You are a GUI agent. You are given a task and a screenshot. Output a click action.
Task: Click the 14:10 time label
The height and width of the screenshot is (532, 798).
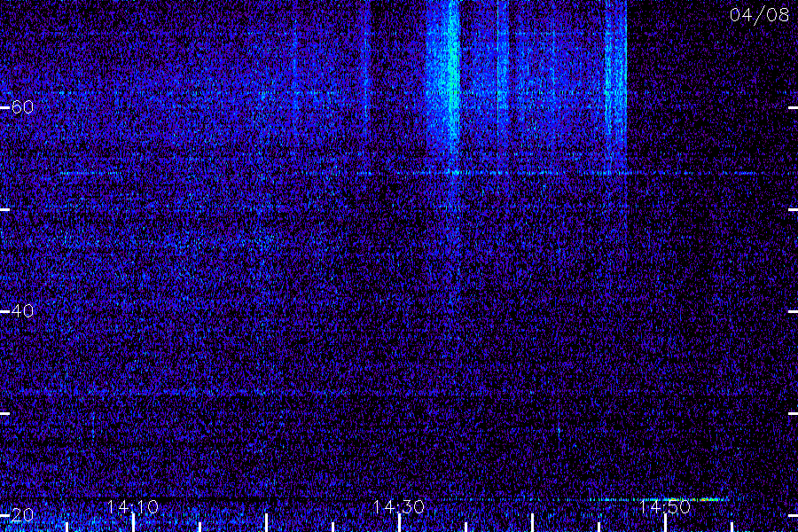click(133, 506)
